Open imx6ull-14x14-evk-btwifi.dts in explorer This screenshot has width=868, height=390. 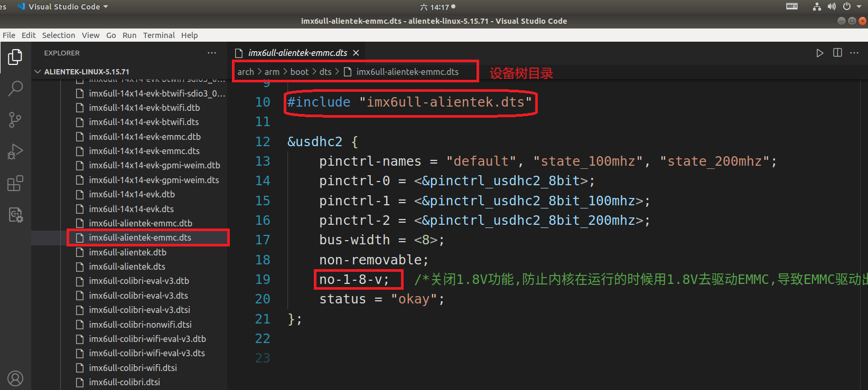[144, 122]
